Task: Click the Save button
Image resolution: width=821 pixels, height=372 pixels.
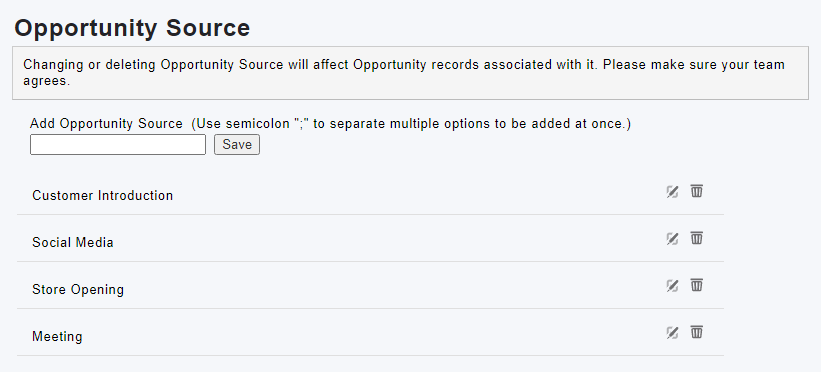Action: [237, 145]
